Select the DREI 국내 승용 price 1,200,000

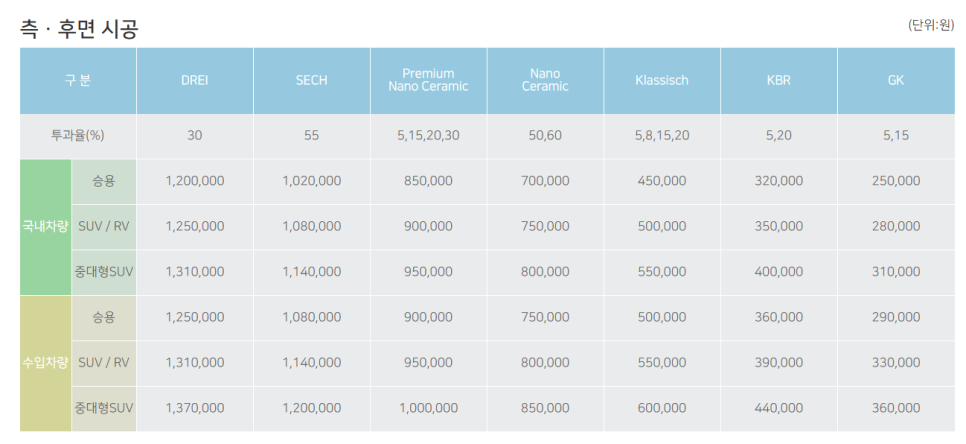tap(195, 181)
